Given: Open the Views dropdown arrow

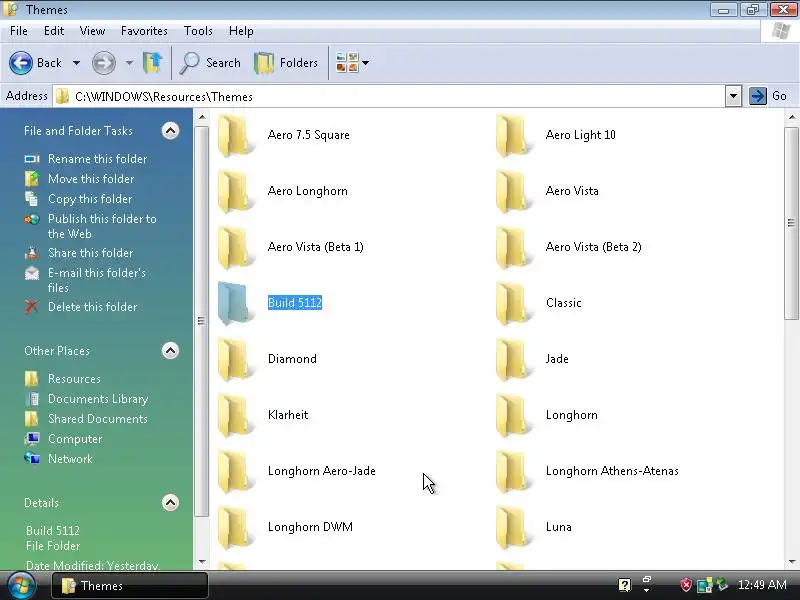Looking at the screenshot, I should 365,63.
